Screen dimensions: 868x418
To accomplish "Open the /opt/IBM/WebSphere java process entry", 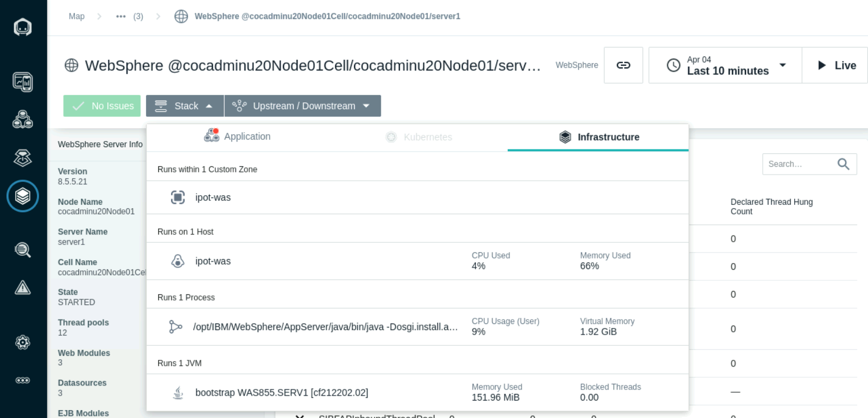I will (417, 327).
